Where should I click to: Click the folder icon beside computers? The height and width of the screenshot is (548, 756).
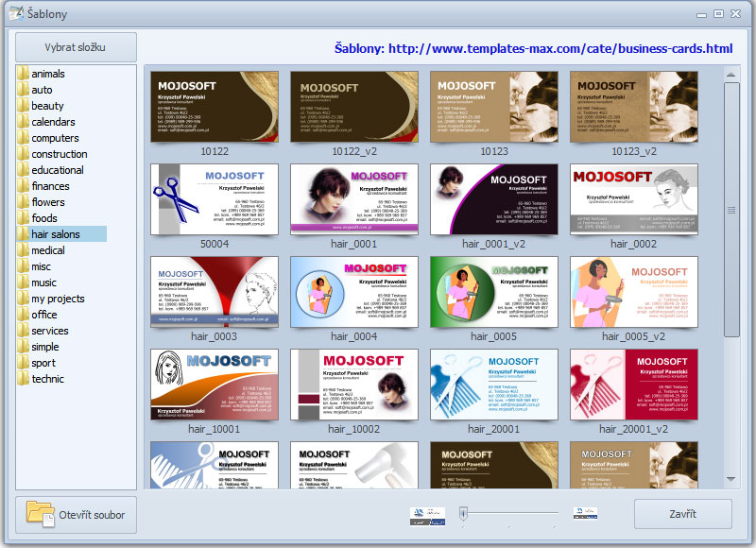[x=23, y=138]
